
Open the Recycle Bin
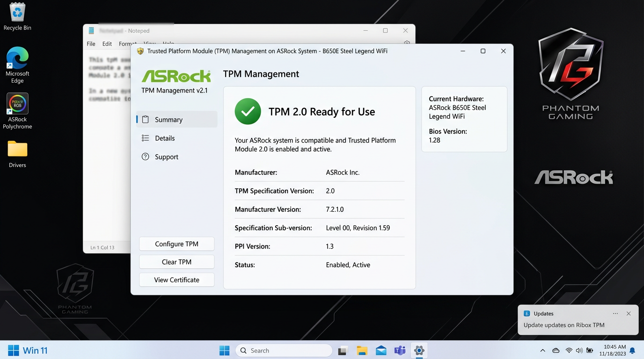tap(17, 12)
